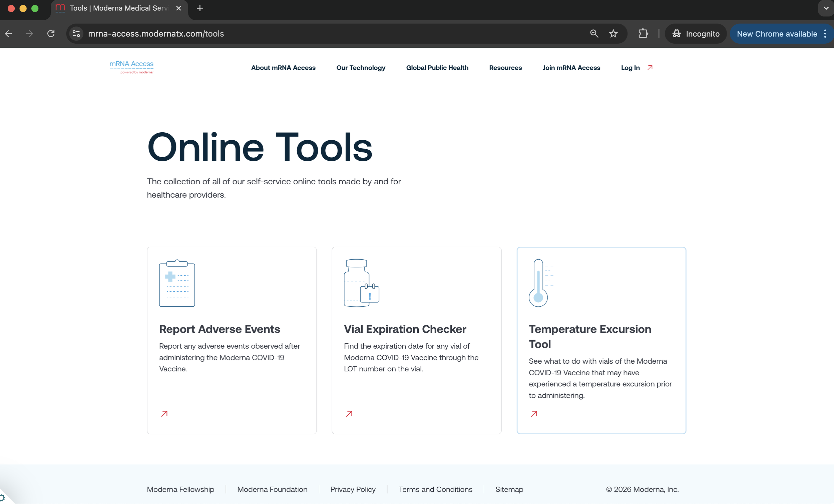The image size is (834, 504).
Task: Click the description under Temperature Excursion Tool
Action: tap(600, 378)
